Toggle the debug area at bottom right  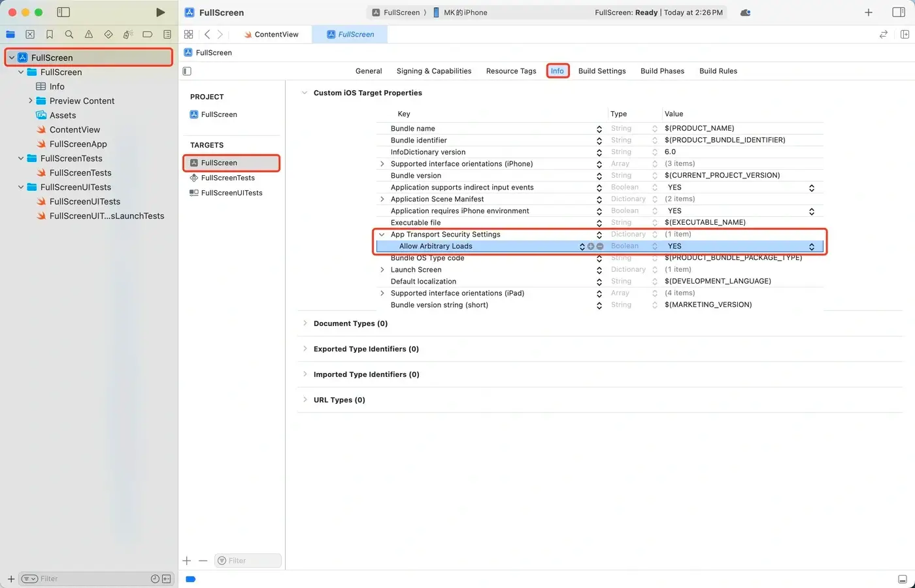point(902,579)
